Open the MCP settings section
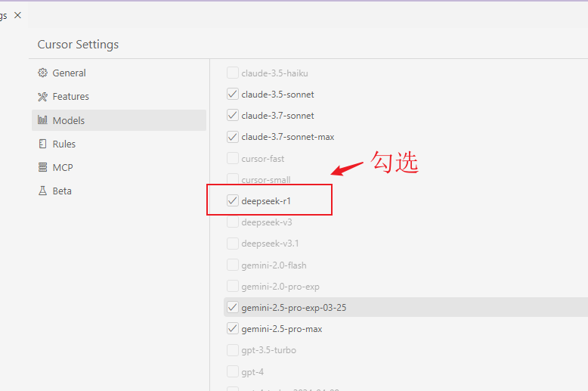 click(119, 167)
